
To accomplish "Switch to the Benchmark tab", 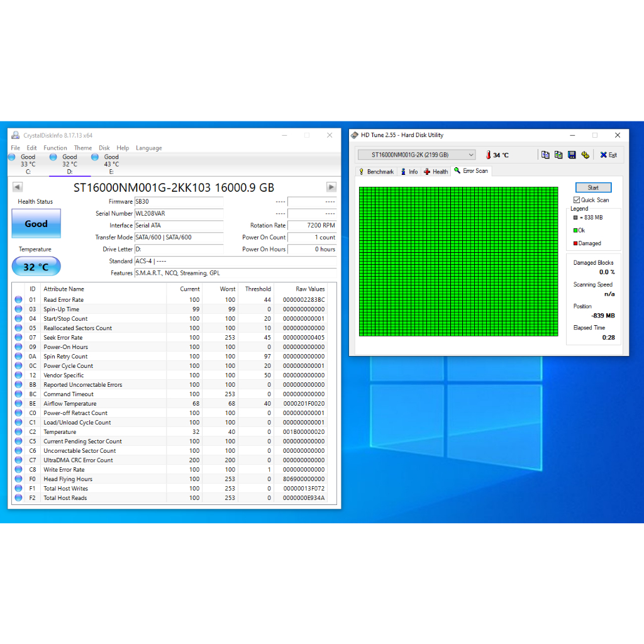I will click(376, 172).
